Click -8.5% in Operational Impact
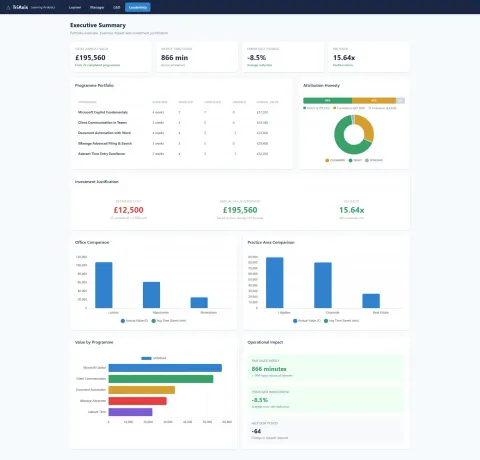The image size is (480, 460). 260,400
